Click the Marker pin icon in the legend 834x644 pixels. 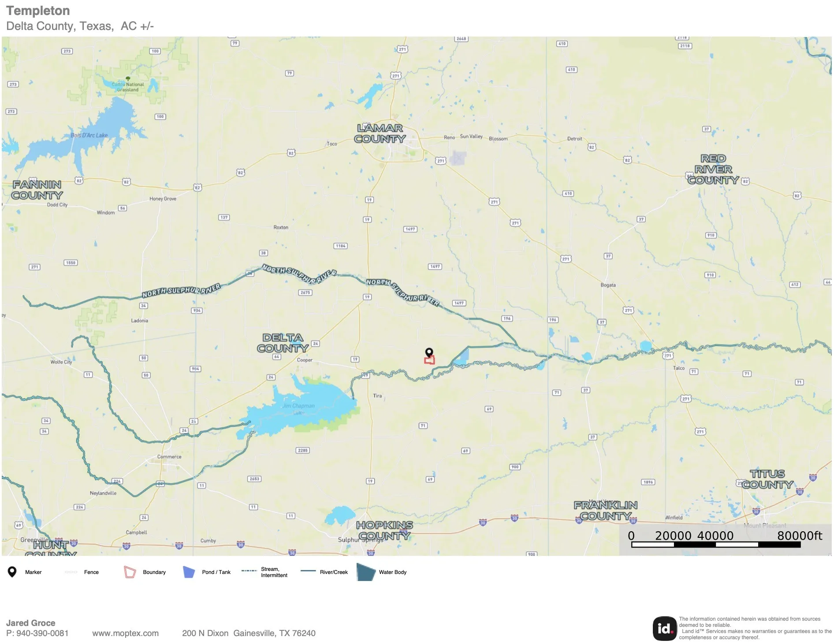(12, 572)
